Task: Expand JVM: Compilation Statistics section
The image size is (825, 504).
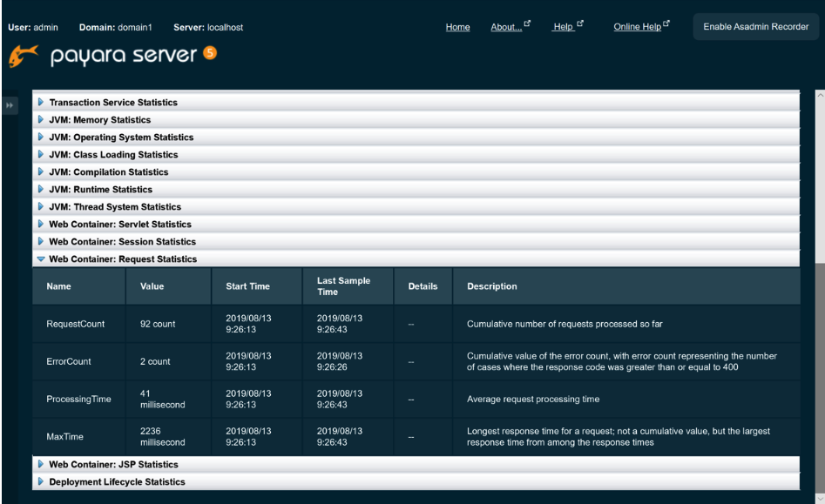Action: tap(108, 172)
